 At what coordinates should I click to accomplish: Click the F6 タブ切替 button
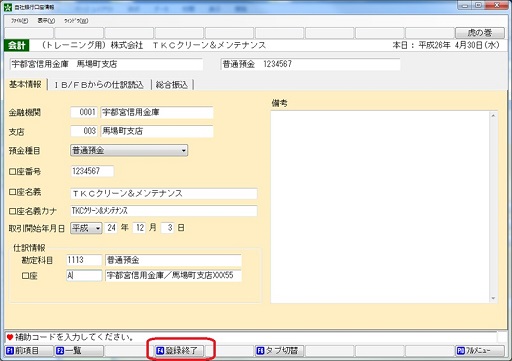tap(279, 351)
